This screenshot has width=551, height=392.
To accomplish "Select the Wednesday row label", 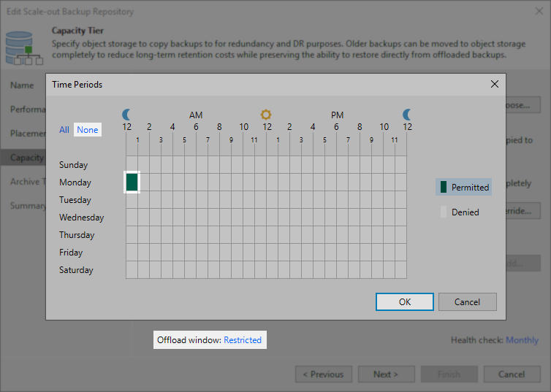I will pos(82,218).
